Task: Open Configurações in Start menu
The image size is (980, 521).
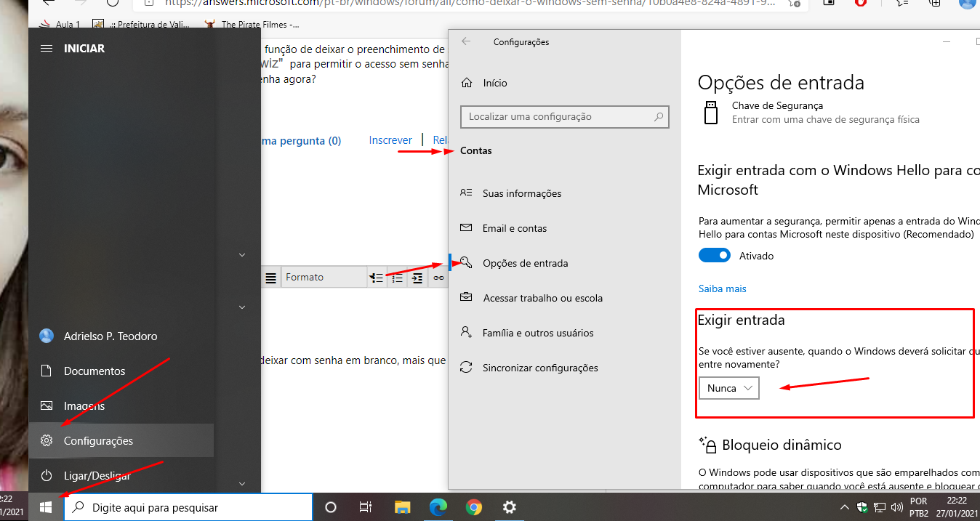Action: coord(121,441)
